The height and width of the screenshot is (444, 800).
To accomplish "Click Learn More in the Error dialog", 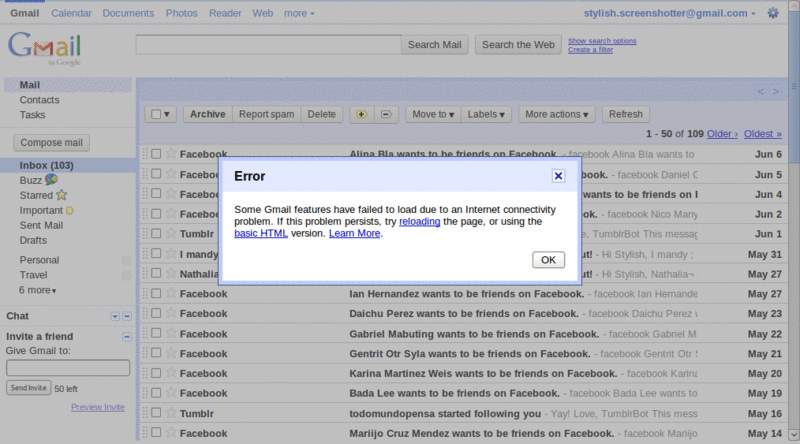I will pyautogui.click(x=355, y=233).
